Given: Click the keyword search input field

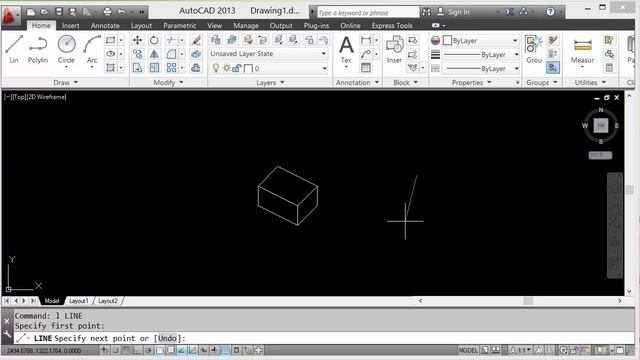Looking at the screenshot, I should point(368,13).
